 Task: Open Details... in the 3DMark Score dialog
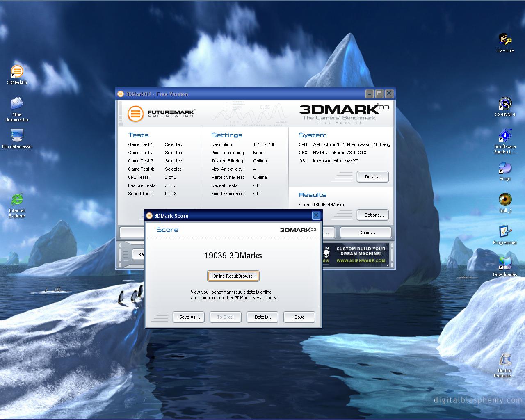263,317
